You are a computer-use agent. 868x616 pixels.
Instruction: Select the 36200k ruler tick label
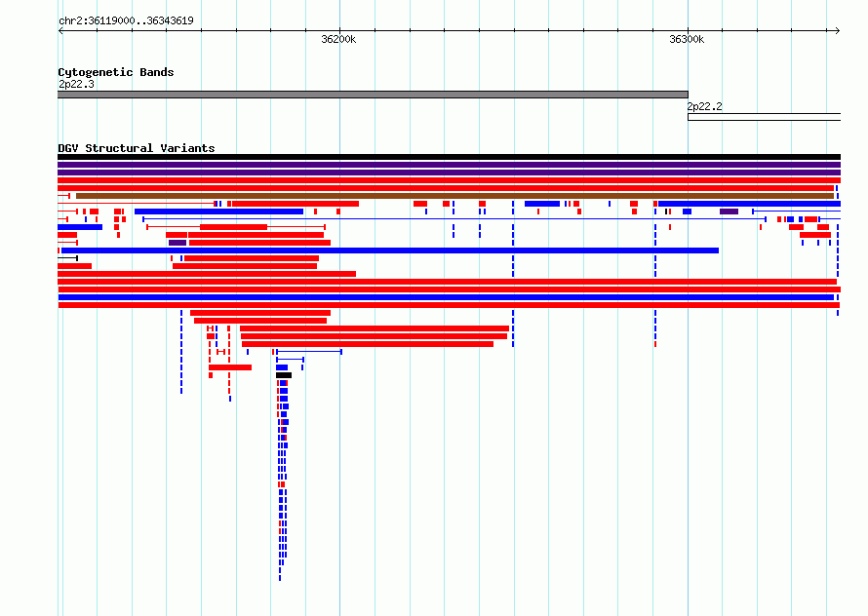click(x=338, y=39)
